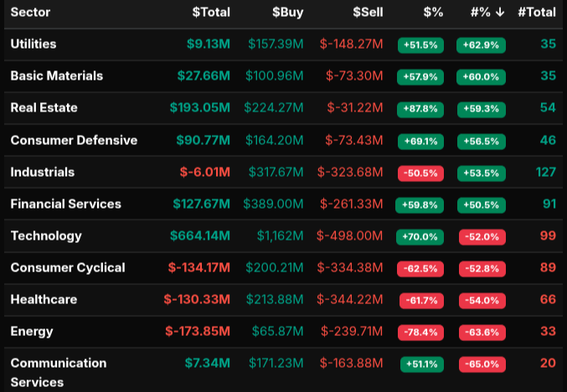Image resolution: width=567 pixels, height=392 pixels.
Task: Click the green +62.9% Utilities badge
Action: pos(481,45)
